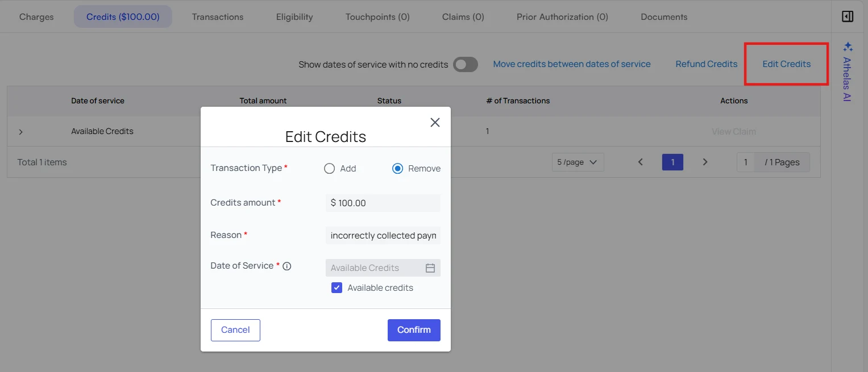Click the Available Credits row text
868x372 pixels.
click(102, 131)
